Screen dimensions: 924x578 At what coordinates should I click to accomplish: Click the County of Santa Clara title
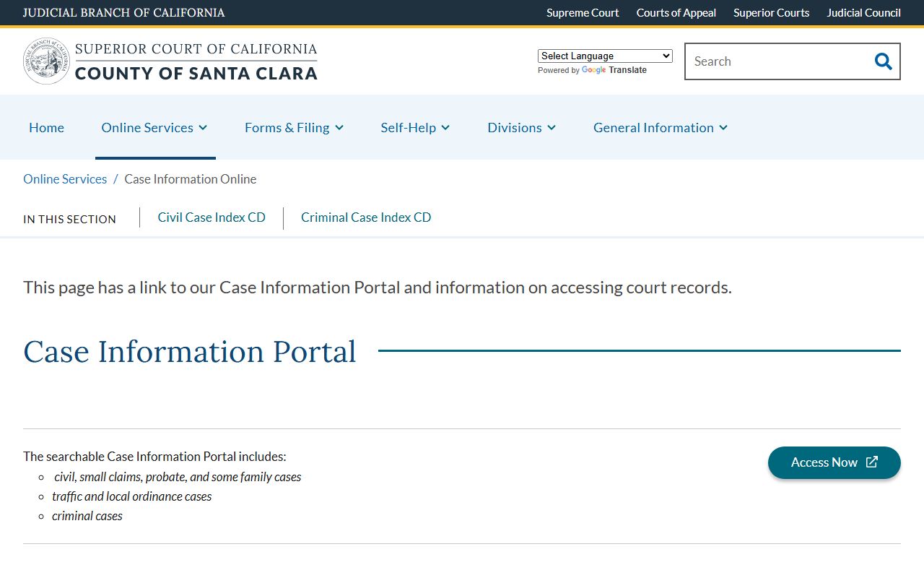(x=196, y=73)
